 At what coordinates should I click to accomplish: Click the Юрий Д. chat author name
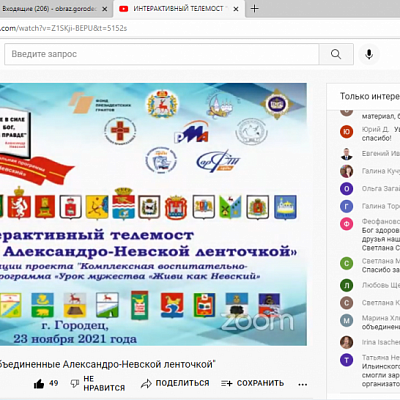click(x=375, y=129)
